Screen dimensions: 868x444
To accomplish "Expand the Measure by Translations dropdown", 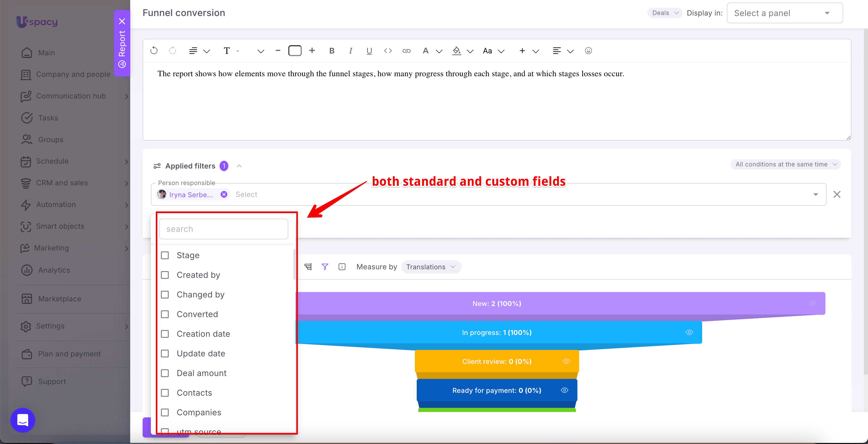I will 431,267.
